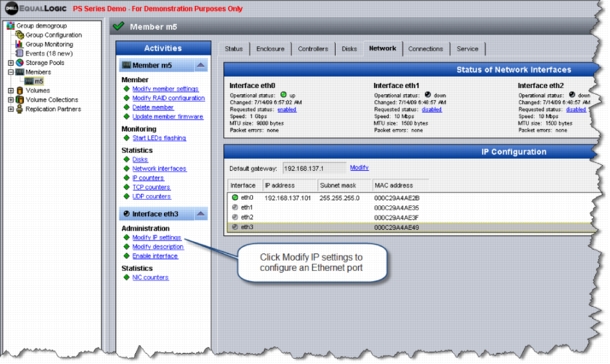Click the green diamond beside NIC counters
This screenshot has height=364, width=610.
pos(126,277)
